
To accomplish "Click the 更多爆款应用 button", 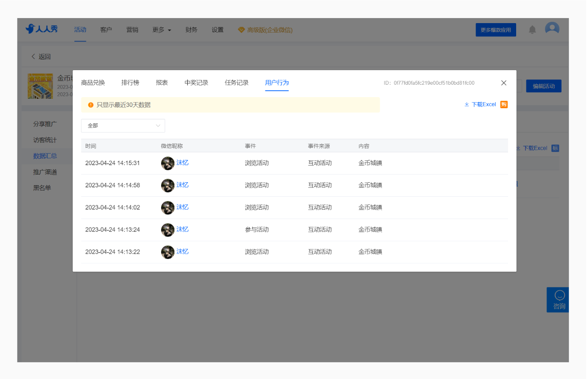I will point(496,30).
